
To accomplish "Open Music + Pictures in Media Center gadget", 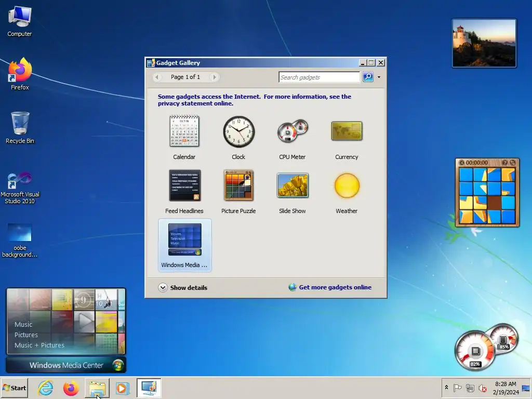I will 39,345.
